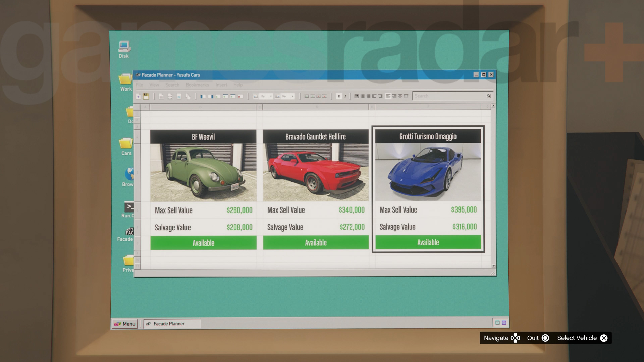Open the Bookmarks menu
Viewport: 644px width, 362px height.
click(x=197, y=85)
